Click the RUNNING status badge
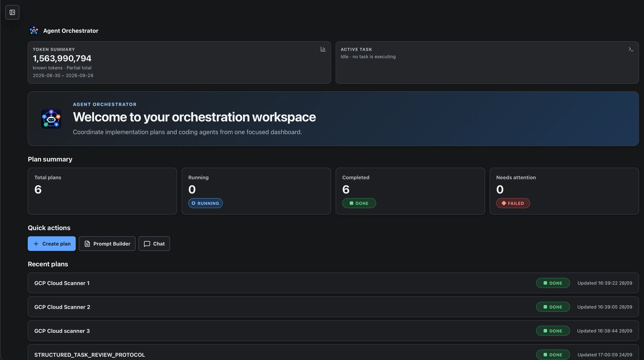Screen dimensions: 644x360 [205, 203]
